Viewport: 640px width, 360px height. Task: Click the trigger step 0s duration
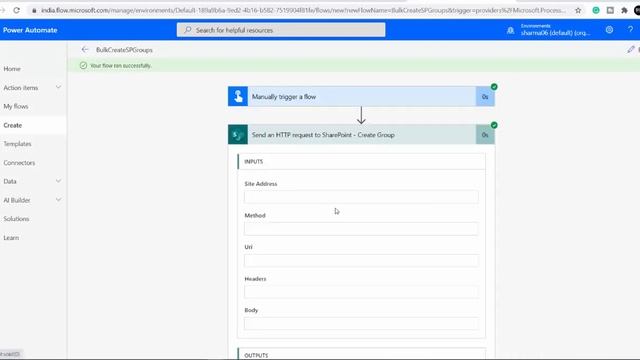coord(485,97)
